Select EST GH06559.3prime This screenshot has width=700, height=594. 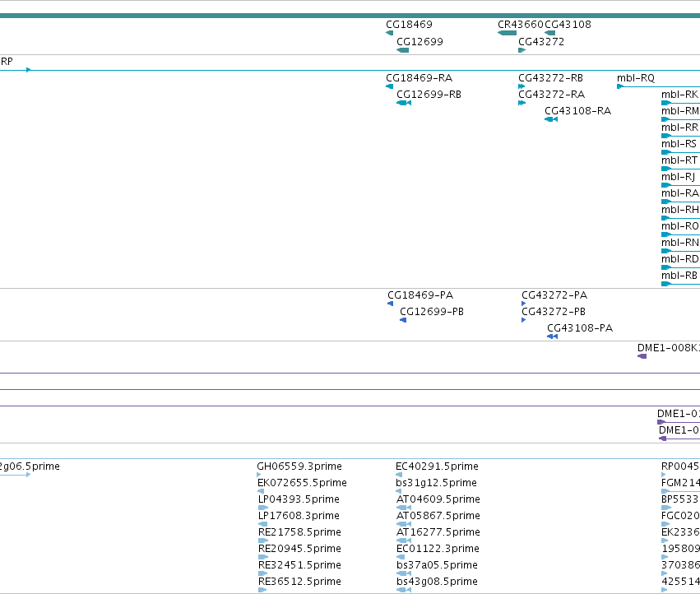click(x=299, y=466)
